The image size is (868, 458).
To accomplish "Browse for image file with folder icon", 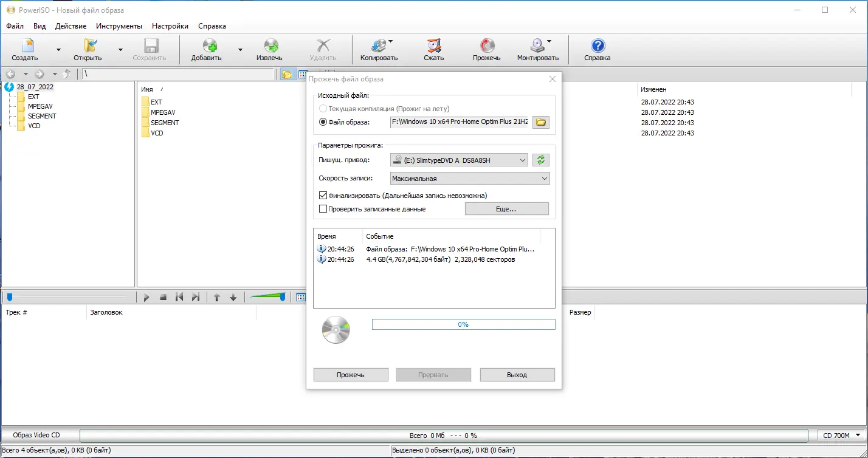I will pyautogui.click(x=541, y=122).
